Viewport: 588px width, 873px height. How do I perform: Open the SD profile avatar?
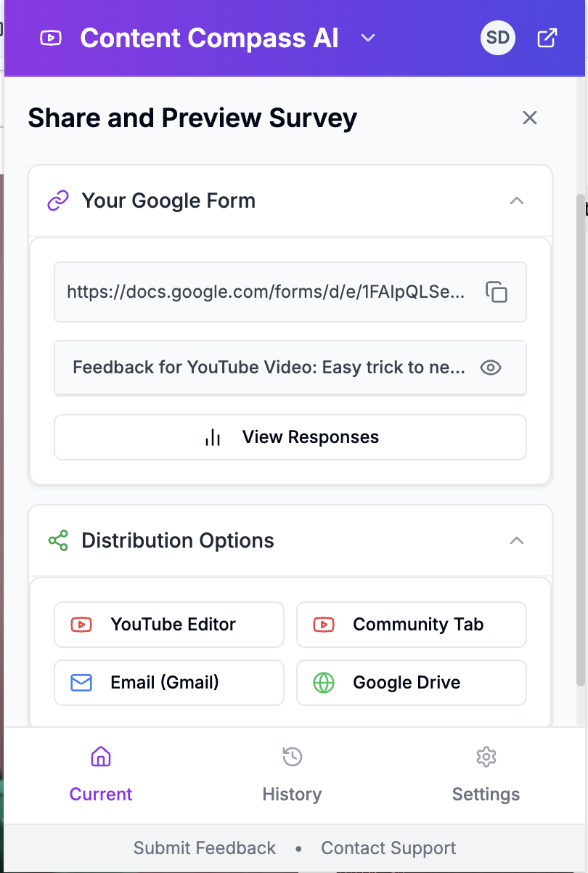pyautogui.click(x=498, y=38)
